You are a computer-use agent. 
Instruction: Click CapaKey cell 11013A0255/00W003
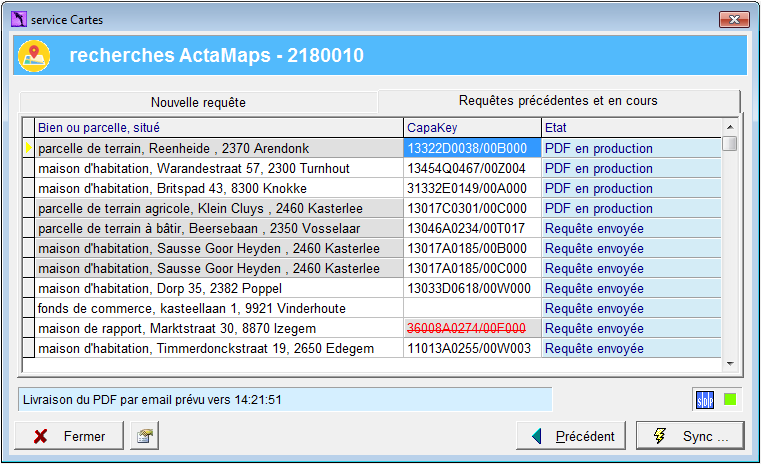click(472, 348)
